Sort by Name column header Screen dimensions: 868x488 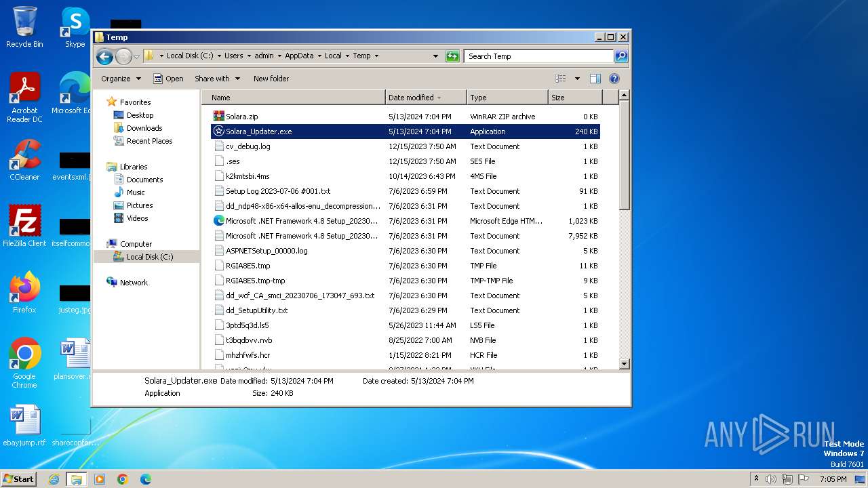pos(294,98)
